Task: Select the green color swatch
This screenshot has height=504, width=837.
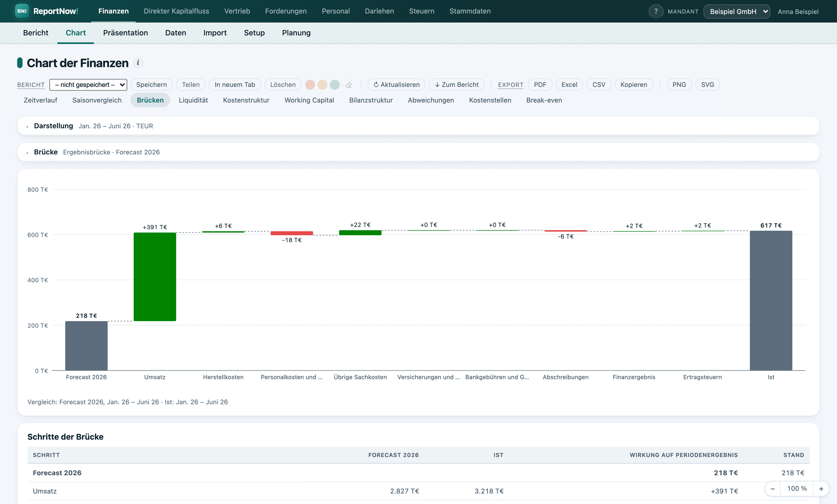Action: coord(335,85)
